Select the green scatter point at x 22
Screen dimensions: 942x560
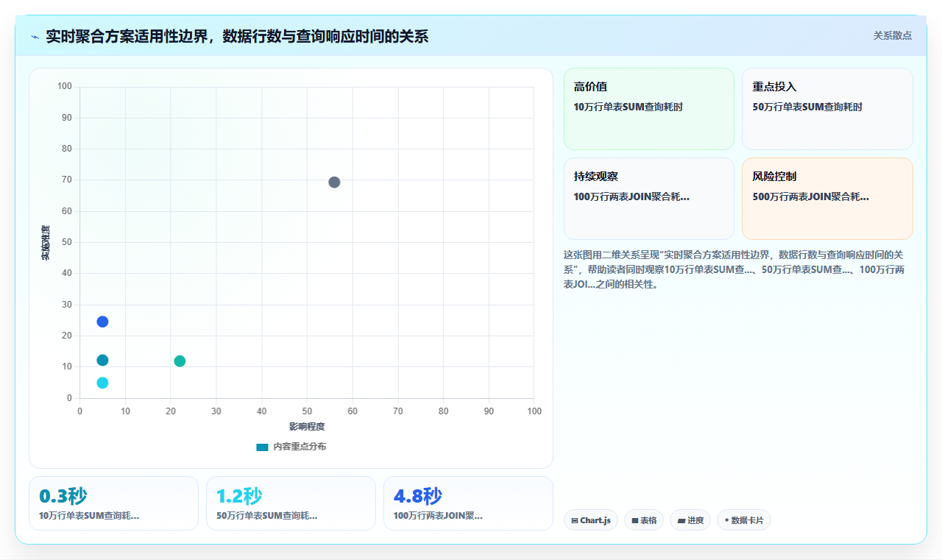[180, 361]
